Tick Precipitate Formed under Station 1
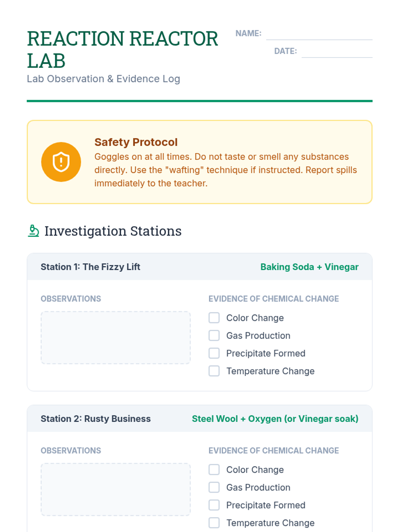The width and height of the screenshot is (399, 532). tap(214, 353)
